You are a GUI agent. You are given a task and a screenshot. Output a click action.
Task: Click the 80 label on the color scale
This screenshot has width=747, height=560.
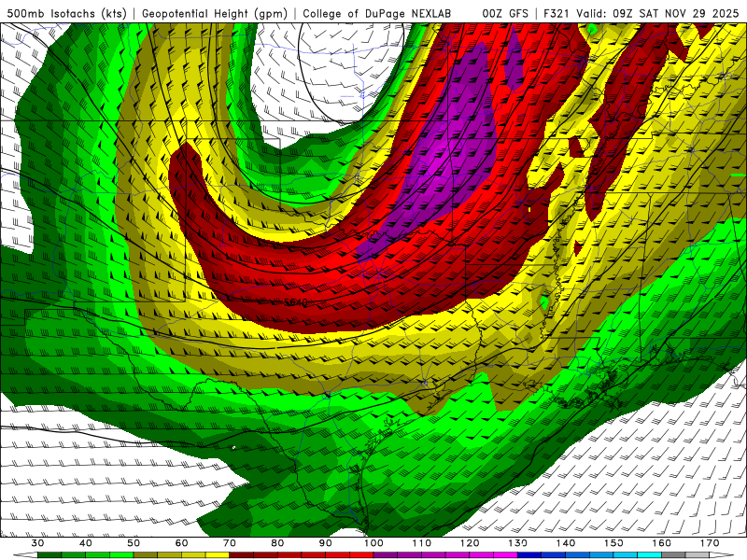pos(277,543)
